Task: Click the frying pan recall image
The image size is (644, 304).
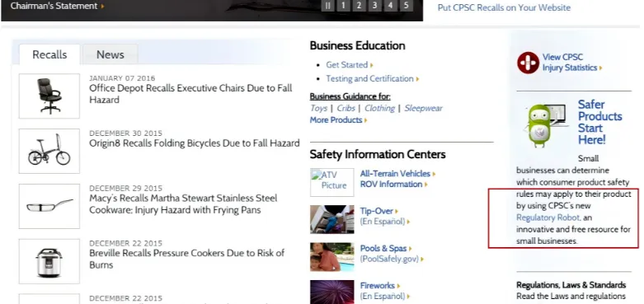Action: (x=49, y=206)
